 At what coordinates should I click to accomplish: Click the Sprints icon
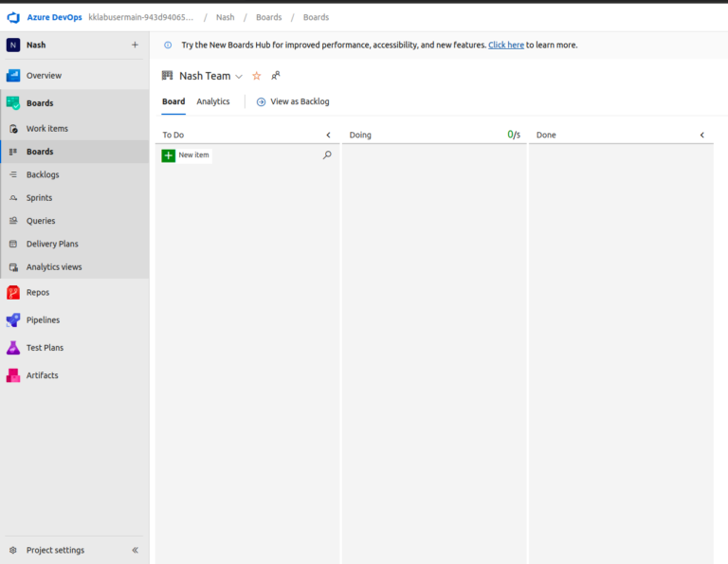pyautogui.click(x=13, y=198)
